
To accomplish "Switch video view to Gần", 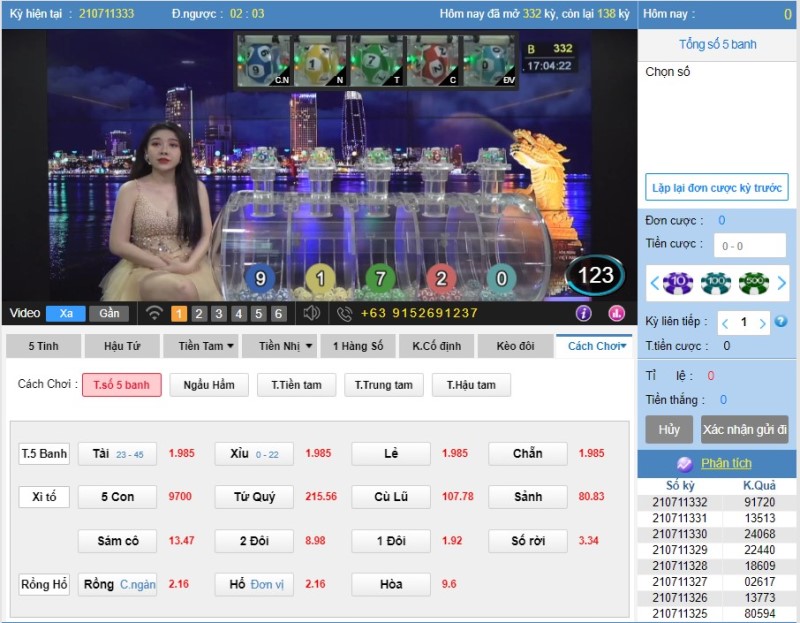I will point(110,313).
